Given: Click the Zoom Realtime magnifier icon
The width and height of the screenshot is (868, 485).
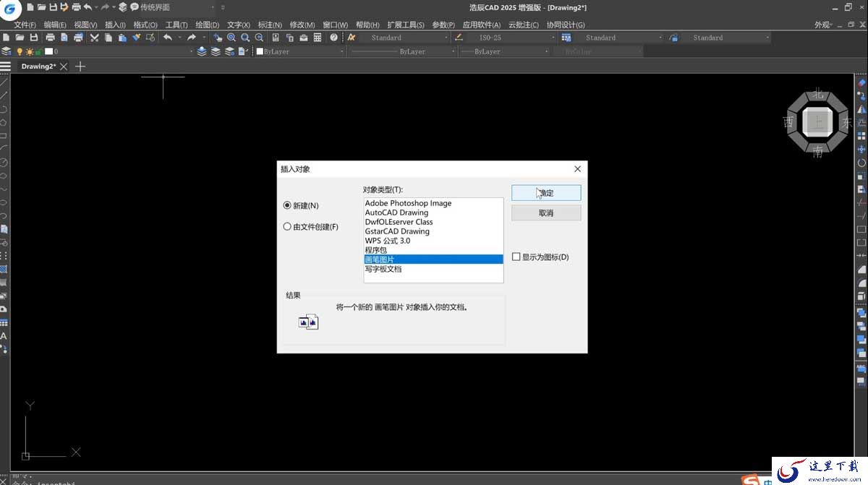Looking at the screenshot, I should (x=231, y=38).
